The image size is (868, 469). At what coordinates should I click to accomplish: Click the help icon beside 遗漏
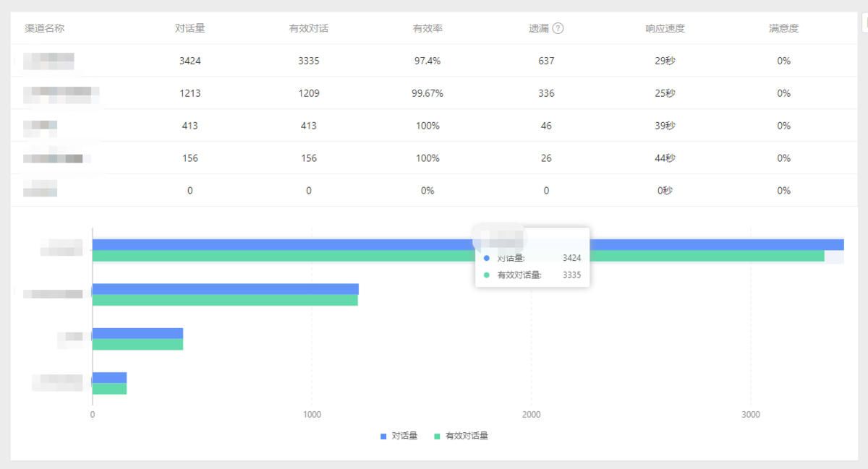[x=558, y=29]
